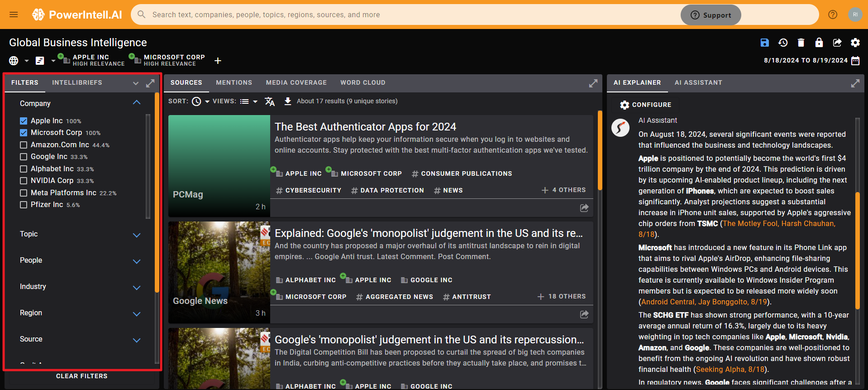Viewport: 868px width, 390px height.
Task: Click the translate language icon
Action: (x=270, y=101)
